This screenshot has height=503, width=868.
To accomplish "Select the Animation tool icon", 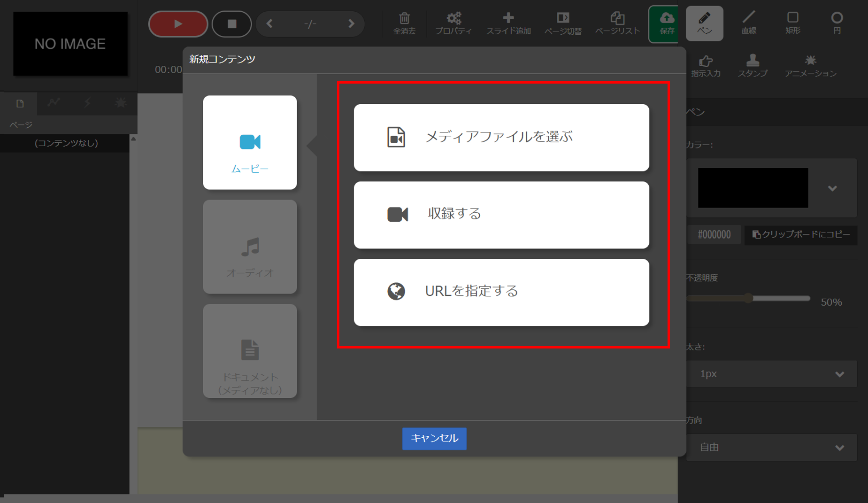I will coord(810,65).
